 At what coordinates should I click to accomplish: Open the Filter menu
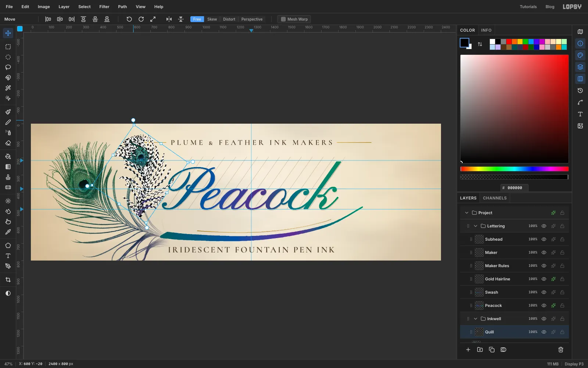point(104,7)
